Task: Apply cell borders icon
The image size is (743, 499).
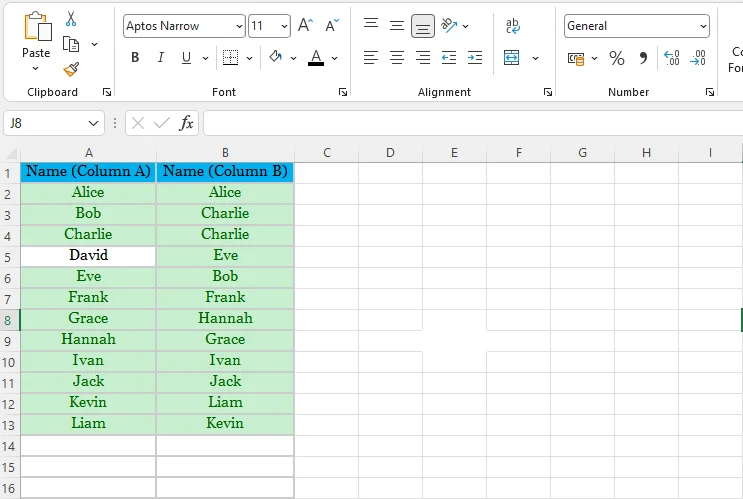Action: [230, 58]
